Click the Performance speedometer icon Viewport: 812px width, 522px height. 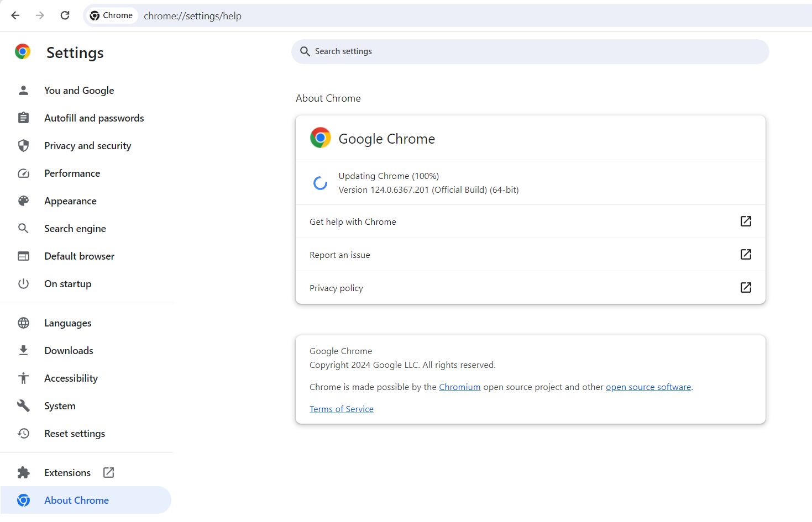pyautogui.click(x=23, y=173)
